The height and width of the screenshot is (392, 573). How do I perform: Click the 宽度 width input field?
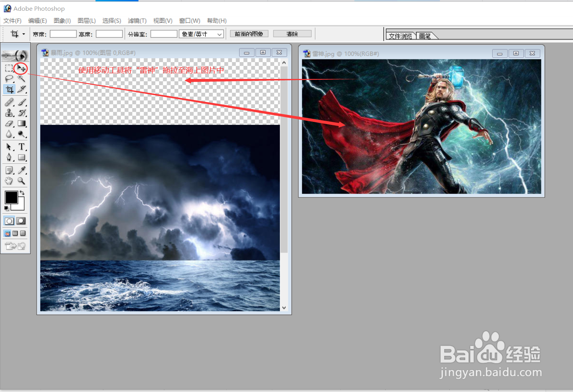point(63,34)
